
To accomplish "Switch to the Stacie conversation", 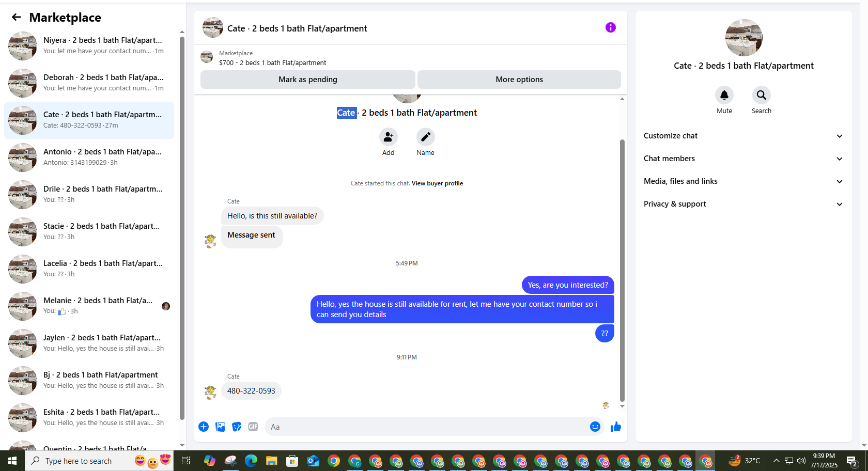I will (x=89, y=232).
